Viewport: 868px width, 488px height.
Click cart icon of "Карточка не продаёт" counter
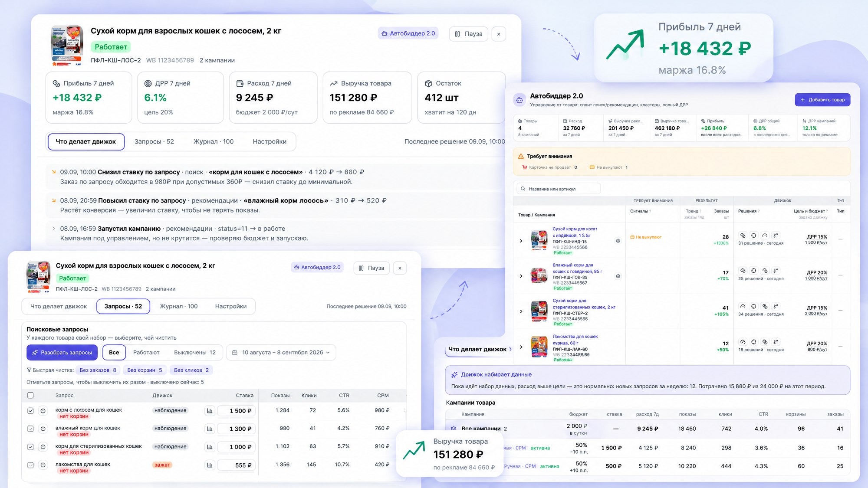pos(524,167)
